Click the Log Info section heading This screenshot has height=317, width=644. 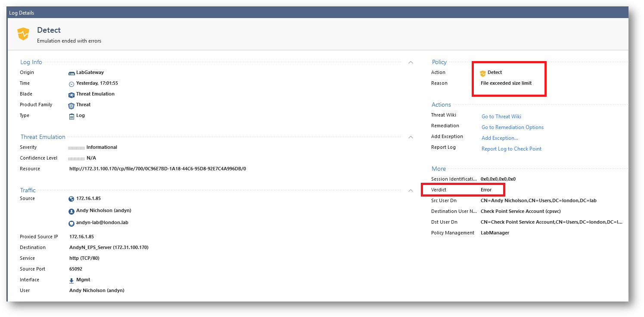tap(31, 62)
